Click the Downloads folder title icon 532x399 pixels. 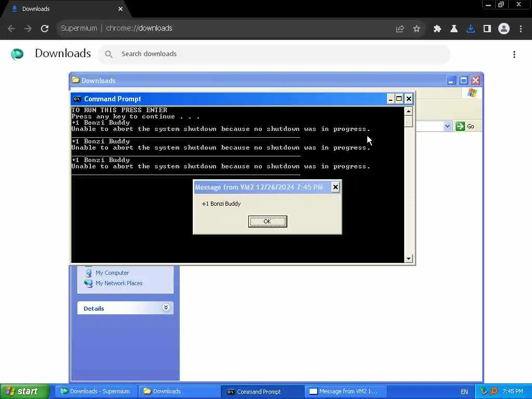click(76, 81)
